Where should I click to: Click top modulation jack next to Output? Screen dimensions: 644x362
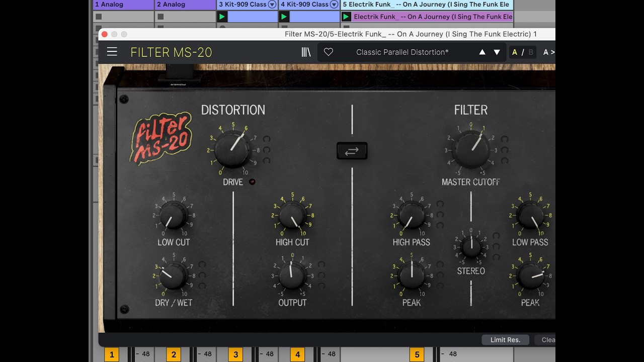tap(321, 264)
